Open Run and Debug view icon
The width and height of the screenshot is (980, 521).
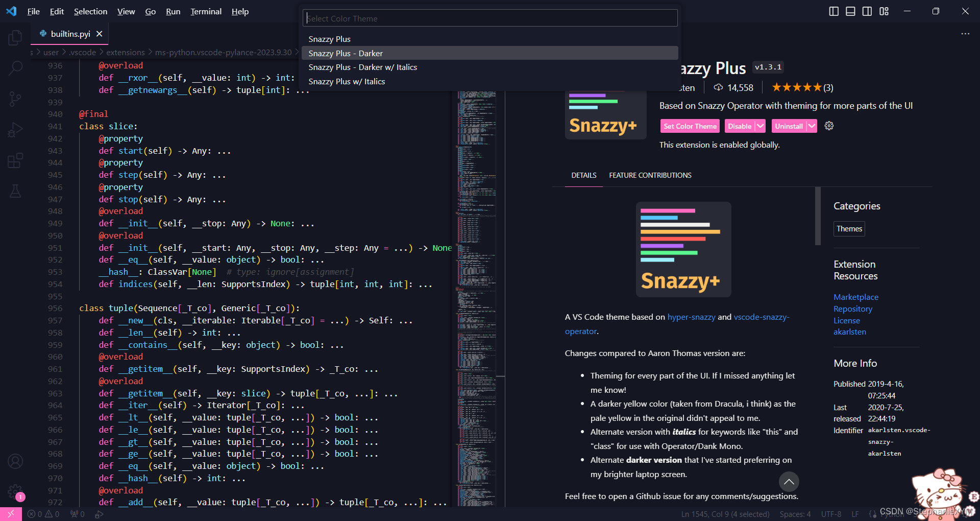click(15, 130)
